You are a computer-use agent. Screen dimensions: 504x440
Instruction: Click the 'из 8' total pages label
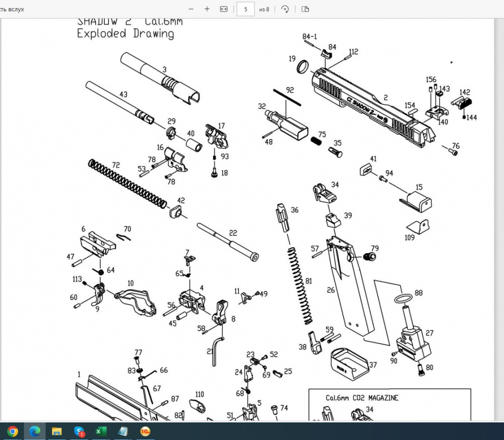tap(264, 10)
